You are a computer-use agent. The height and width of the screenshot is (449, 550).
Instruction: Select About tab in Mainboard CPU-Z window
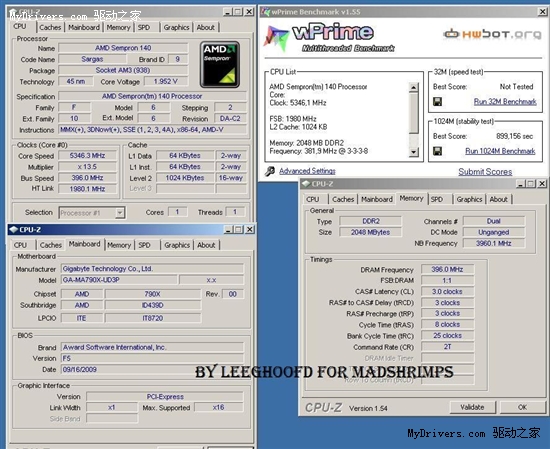tap(206, 245)
